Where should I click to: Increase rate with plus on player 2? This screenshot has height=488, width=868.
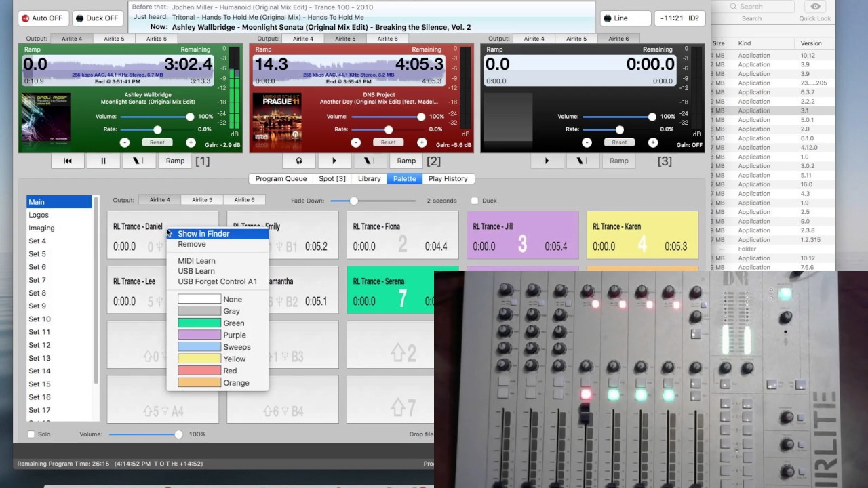click(422, 142)
